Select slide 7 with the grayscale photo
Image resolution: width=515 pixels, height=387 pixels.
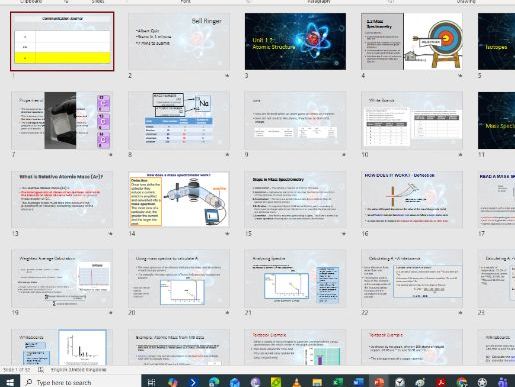pyautogui.click(x=62, y=120)
